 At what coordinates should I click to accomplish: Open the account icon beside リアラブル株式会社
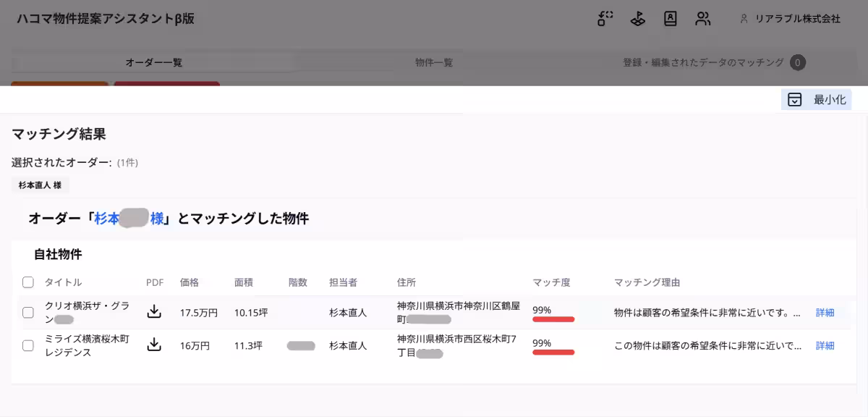pos(744,20)
